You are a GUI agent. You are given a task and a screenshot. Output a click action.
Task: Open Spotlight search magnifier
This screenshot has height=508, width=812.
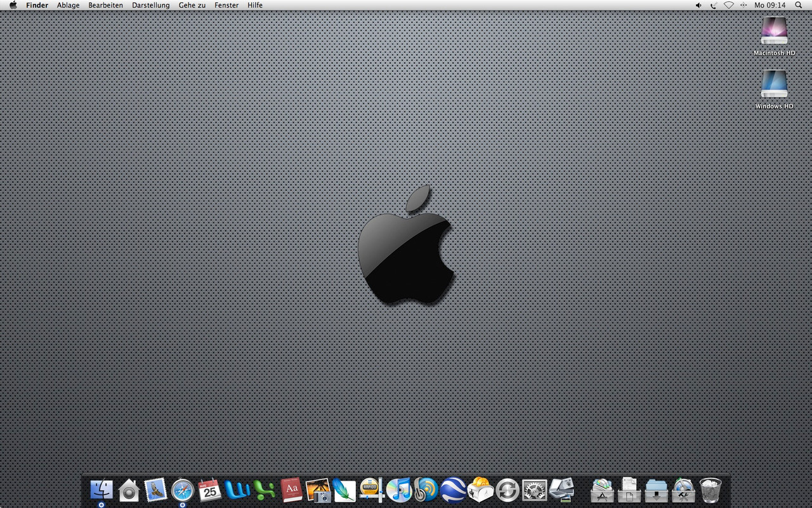pos(798,5)
